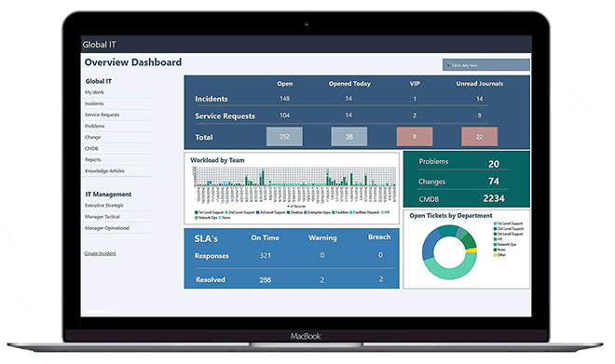Click the Opened Today column header
This screenshot has width=615, height=364.
(349, 84)
